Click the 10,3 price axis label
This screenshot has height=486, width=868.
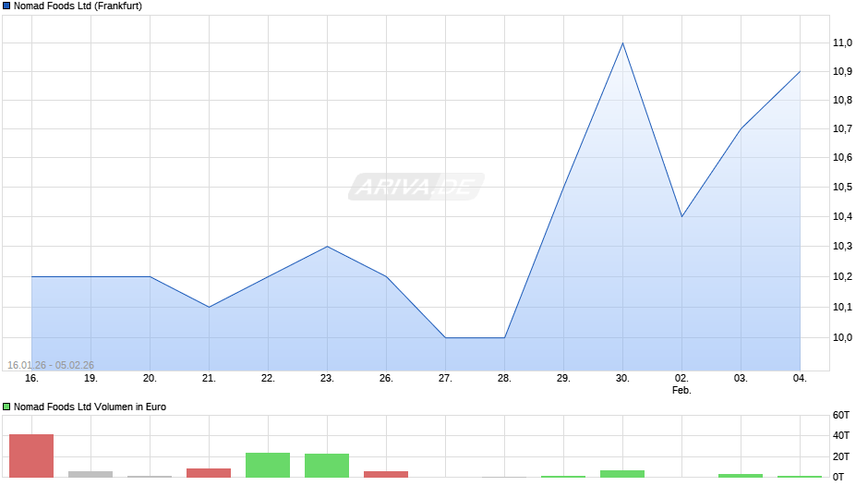[x=842, y=247]
